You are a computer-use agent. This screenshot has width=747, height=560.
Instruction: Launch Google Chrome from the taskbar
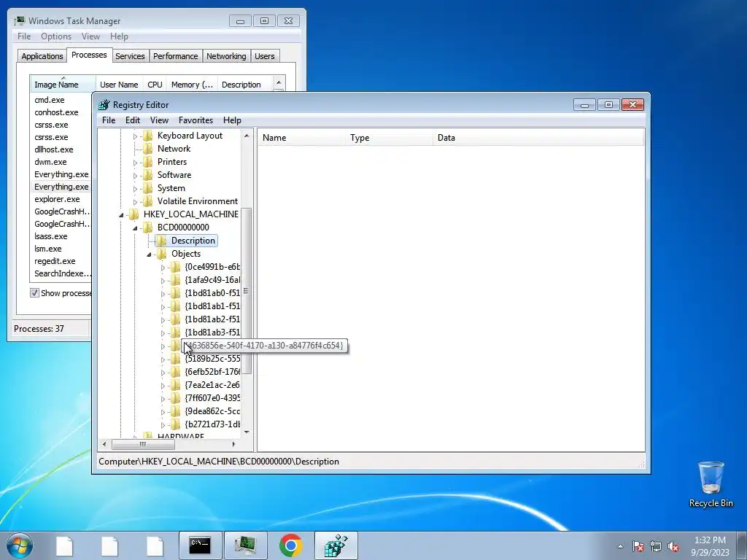290,545
